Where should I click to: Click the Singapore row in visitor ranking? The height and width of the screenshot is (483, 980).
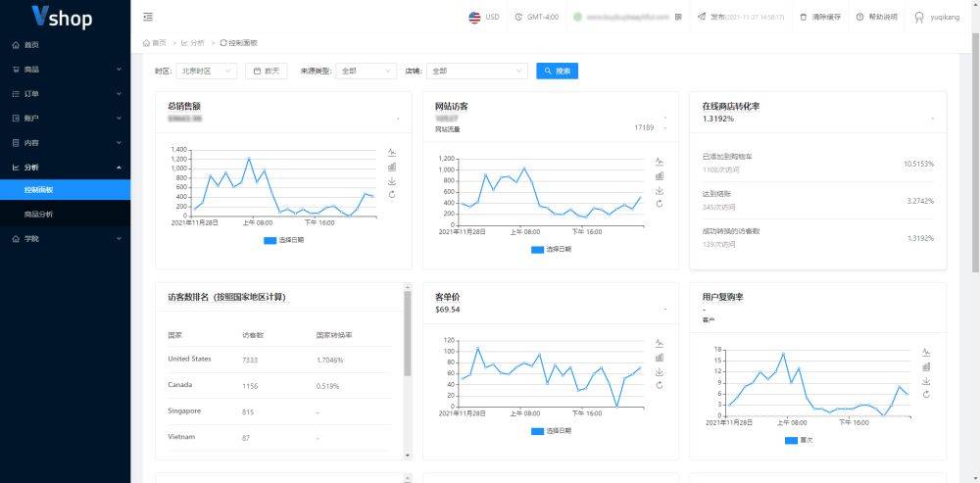click(279, 411)
